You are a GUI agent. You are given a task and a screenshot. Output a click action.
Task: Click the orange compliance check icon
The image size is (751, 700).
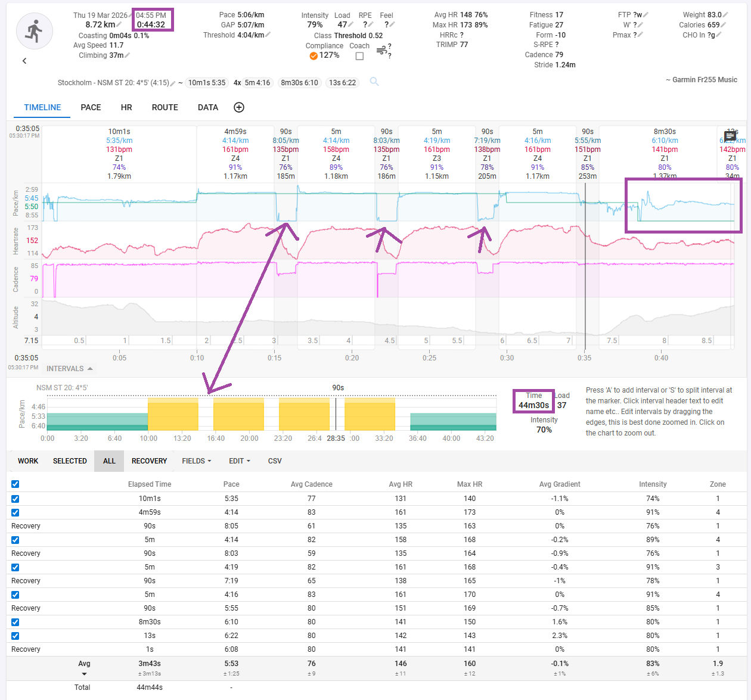[313, 55]
